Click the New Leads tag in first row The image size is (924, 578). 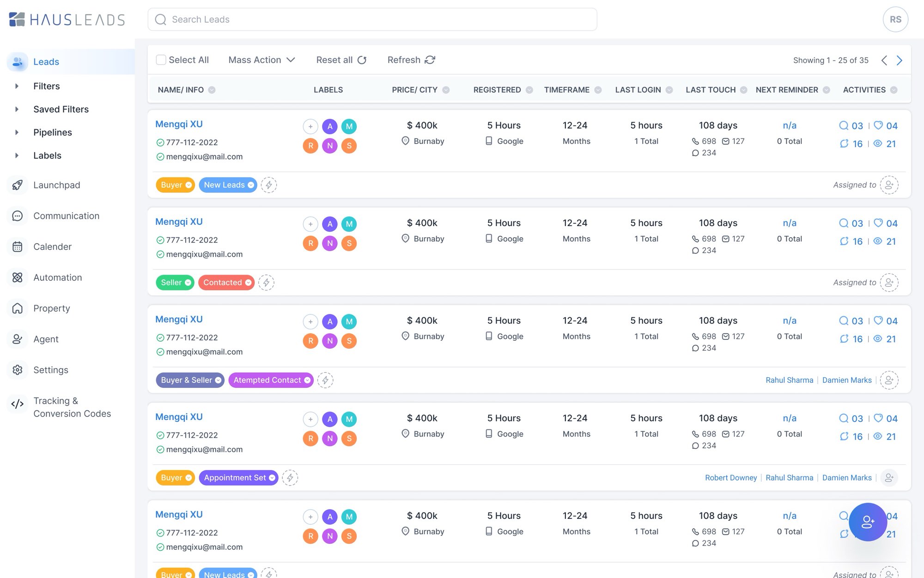tap(228, 185)
